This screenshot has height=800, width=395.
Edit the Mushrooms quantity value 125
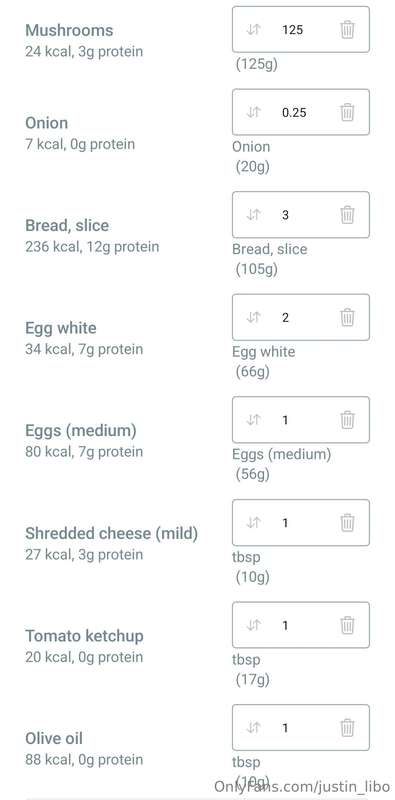[x=292, y=30]
